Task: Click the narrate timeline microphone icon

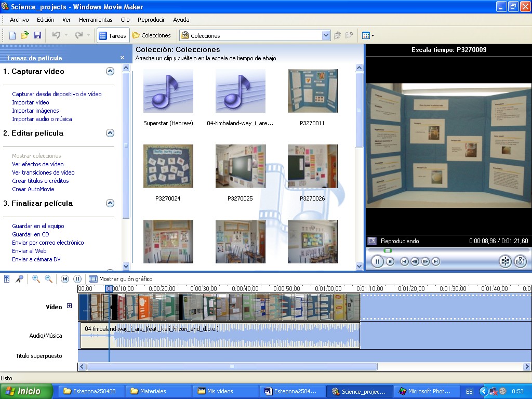Action: coord(19,279)
